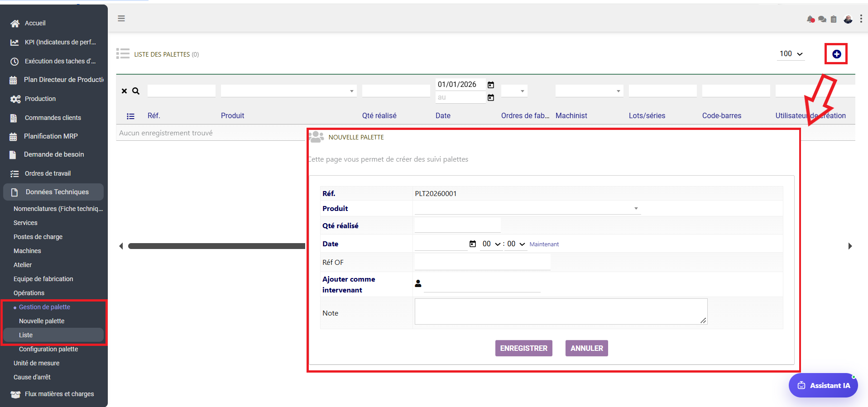
Task: Open the Ordres de fab filter dropdown
Action: (x=514, y=91)
